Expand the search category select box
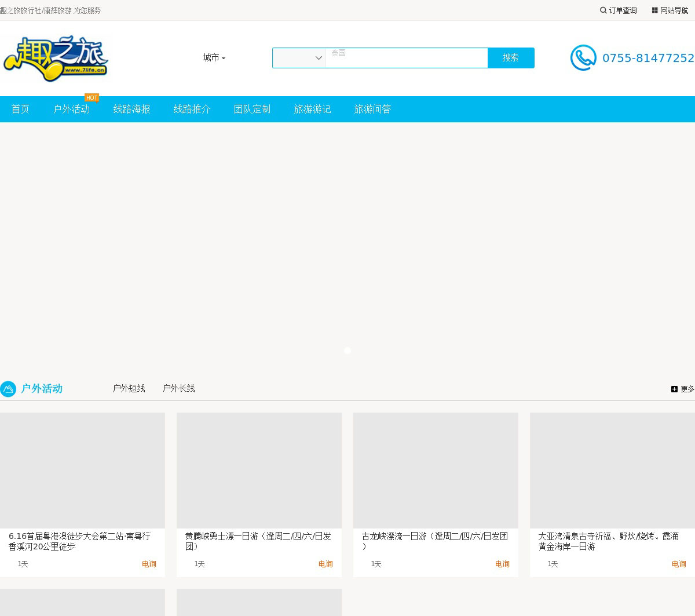Image resolution: width=695 pixels, height=616 pixels. tap(299, 58)
